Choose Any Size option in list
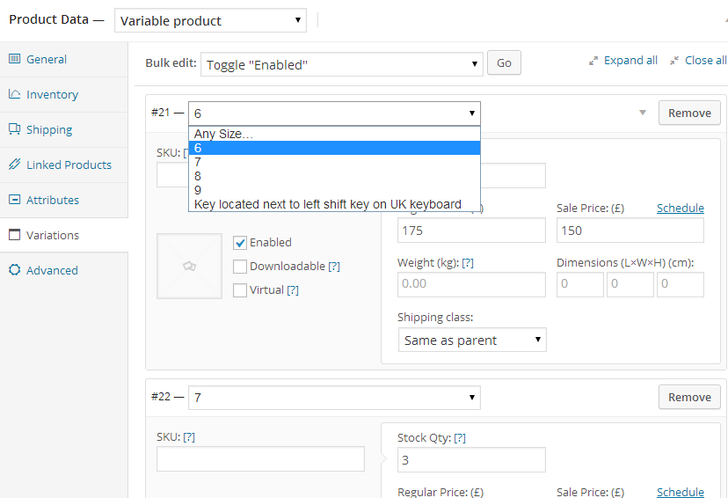The height and width of the screenshot is (498, 728). pos(334,134)
